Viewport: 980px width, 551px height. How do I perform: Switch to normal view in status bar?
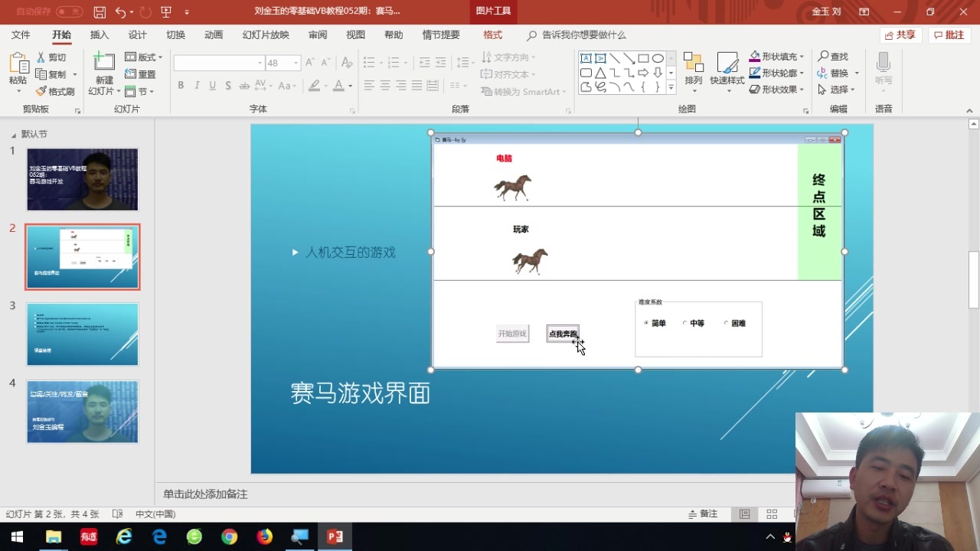pyautogui.click(x=744, y=514)
